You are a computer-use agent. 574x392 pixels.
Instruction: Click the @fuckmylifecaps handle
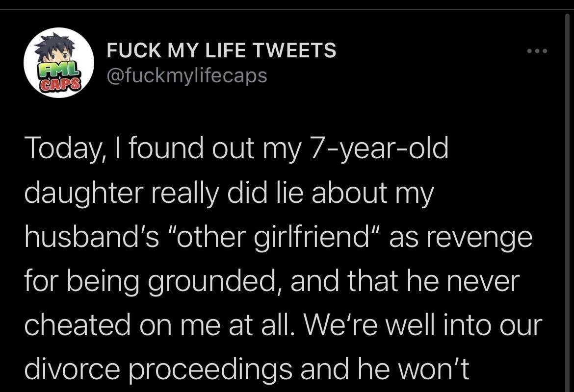(187, 75)
